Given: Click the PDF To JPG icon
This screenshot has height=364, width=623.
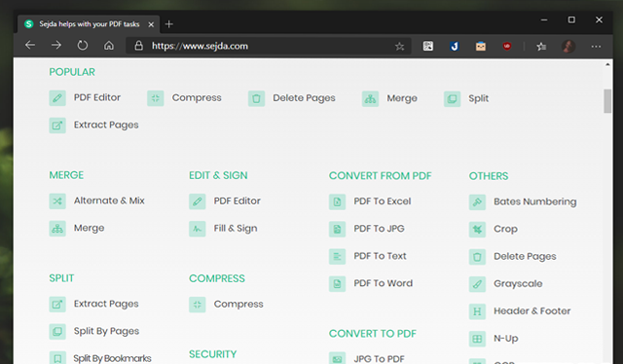Looking at the screenshot, I should (x=338, y=230).
